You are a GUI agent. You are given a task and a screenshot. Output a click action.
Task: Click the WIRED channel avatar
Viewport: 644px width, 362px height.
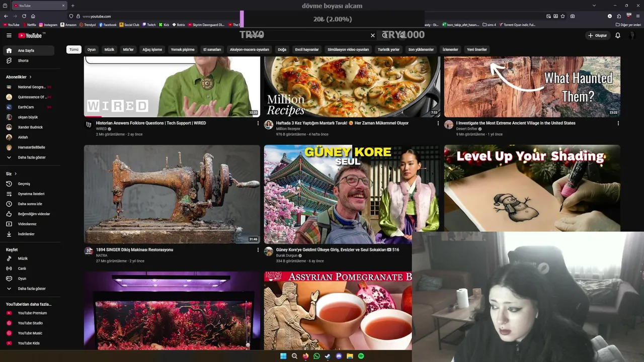click(89, 125)
